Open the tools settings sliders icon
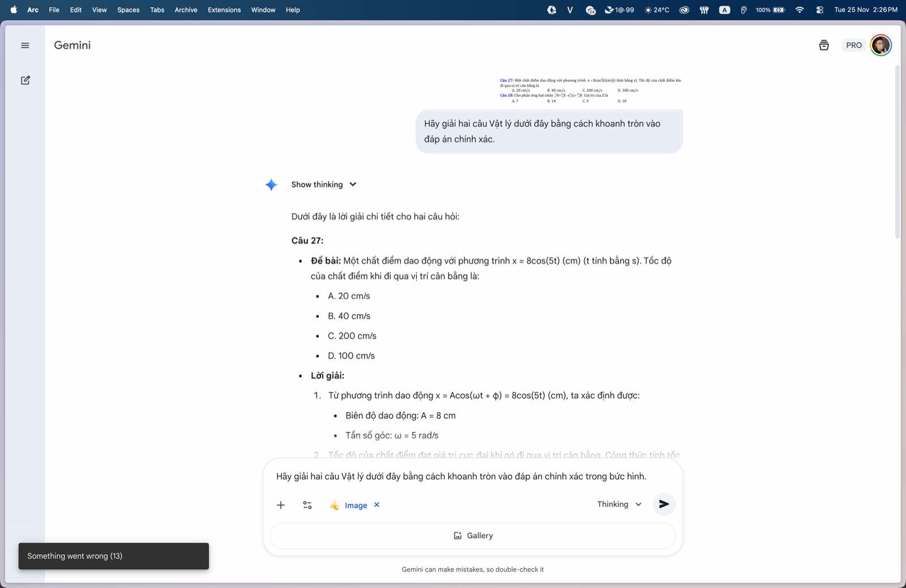Image resolution: width=906 pixels, height=588 pixels. (x=307, y=505)
